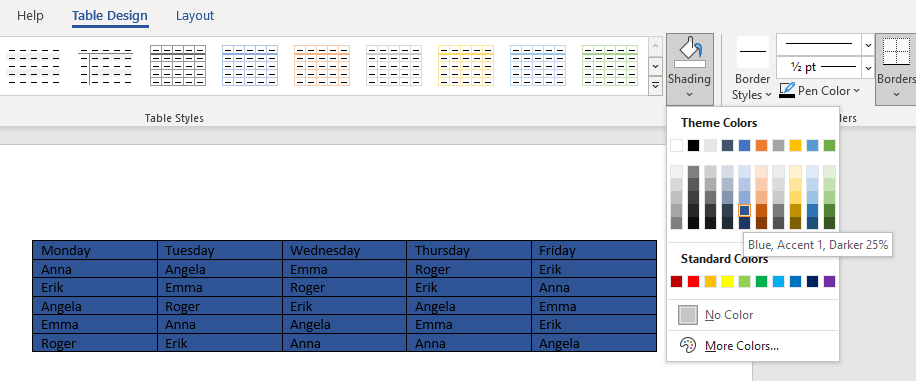Click the Shading paint bucket icon
916x381 pixels.
pyautogui.click(x=690, y=52)
